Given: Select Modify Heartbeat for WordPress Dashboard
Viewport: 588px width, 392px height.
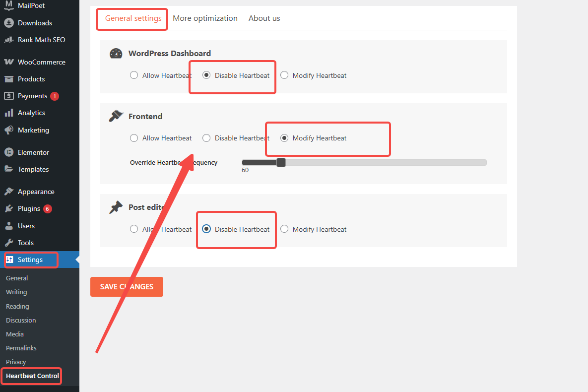Looking at the screenshot, I should [284, 75].
